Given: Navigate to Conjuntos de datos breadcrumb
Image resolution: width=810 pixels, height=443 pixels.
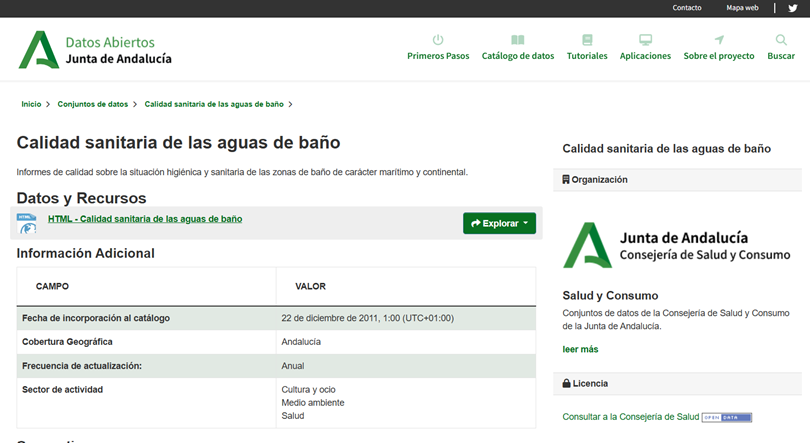Looking at the screenshot, I should 92,104.
